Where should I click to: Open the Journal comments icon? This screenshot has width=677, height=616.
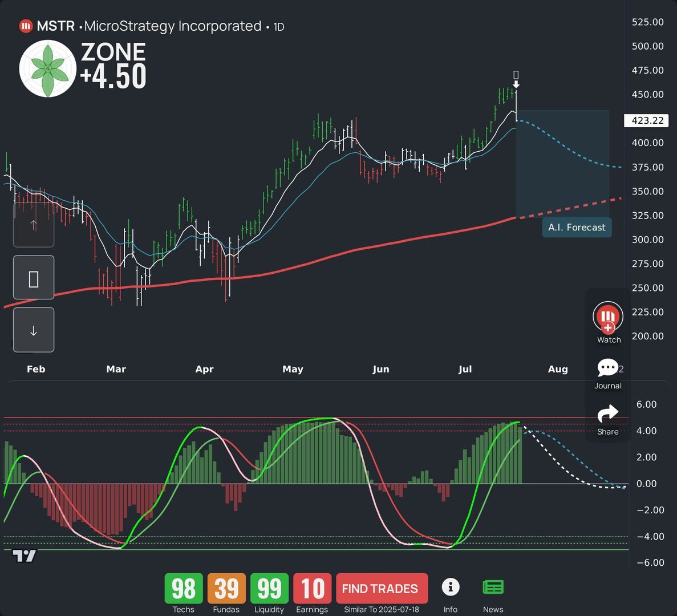pyautogui.click(x=607, y=368)
